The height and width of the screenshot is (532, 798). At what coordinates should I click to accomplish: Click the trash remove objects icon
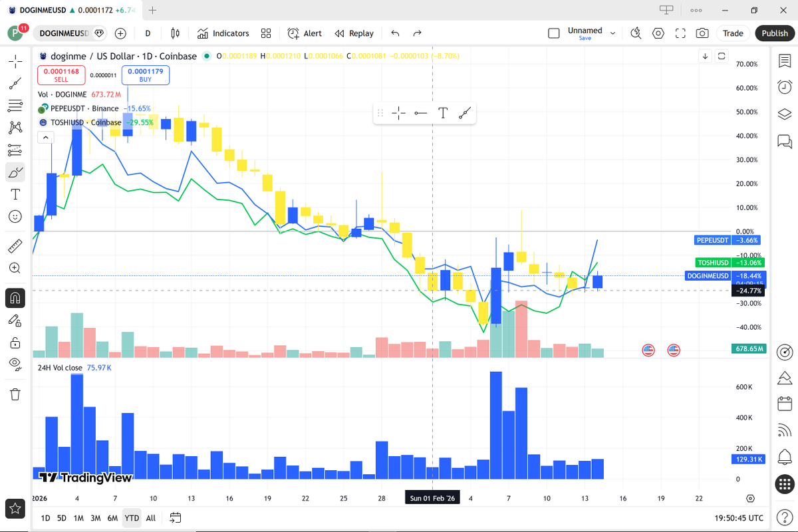(x=15, y=394)
